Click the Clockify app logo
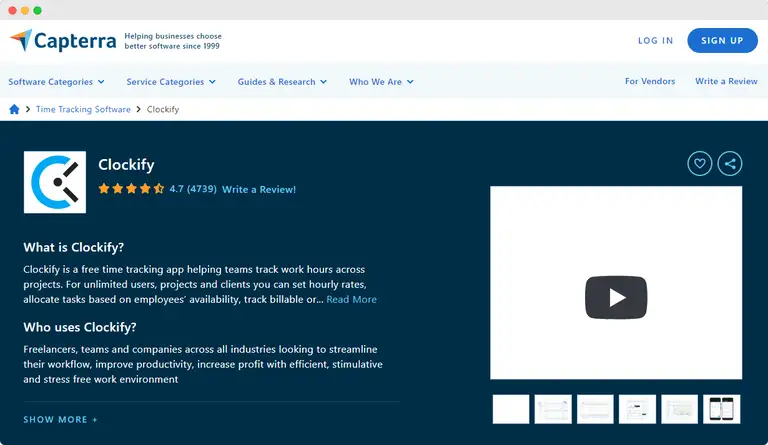This screenshot has height=445, width=768. pos(55,183)
